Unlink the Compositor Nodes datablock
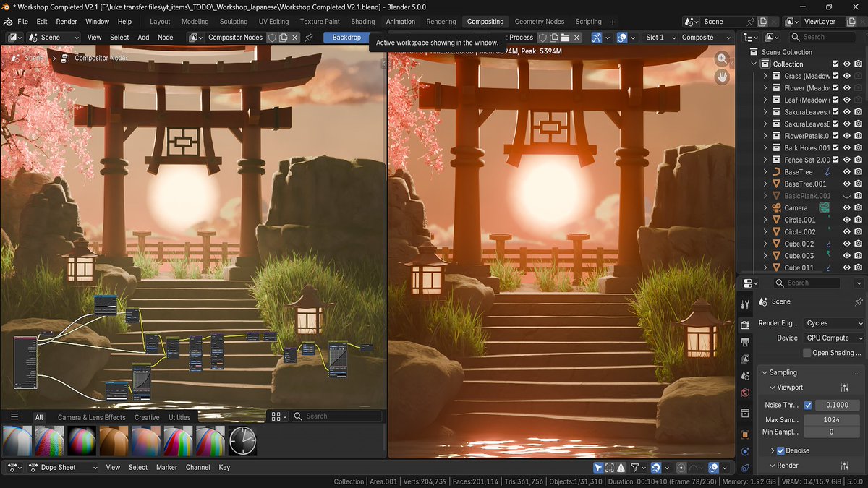This screenshot has height=488, width=868. (295, 38)
